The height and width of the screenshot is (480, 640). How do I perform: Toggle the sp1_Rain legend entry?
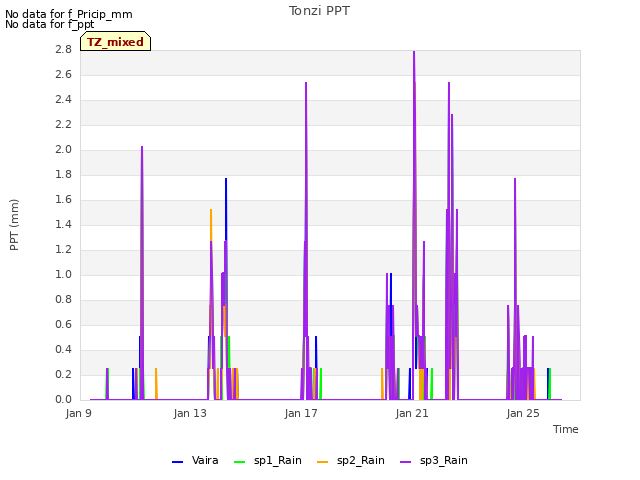coord(268,461)
